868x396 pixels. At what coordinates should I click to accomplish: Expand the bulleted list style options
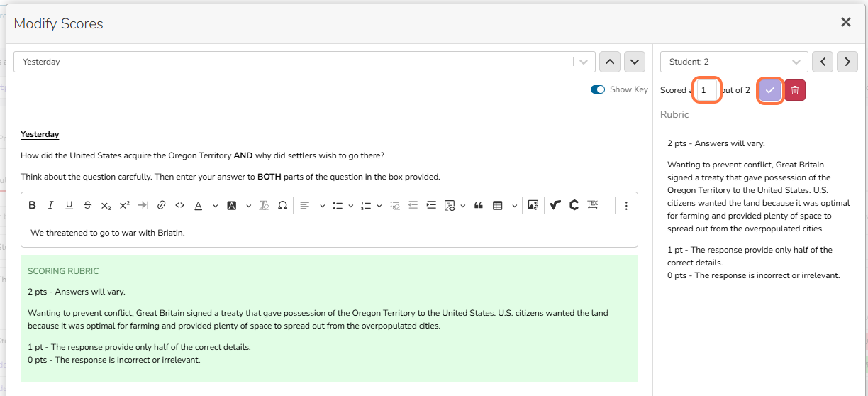[352, 206]
